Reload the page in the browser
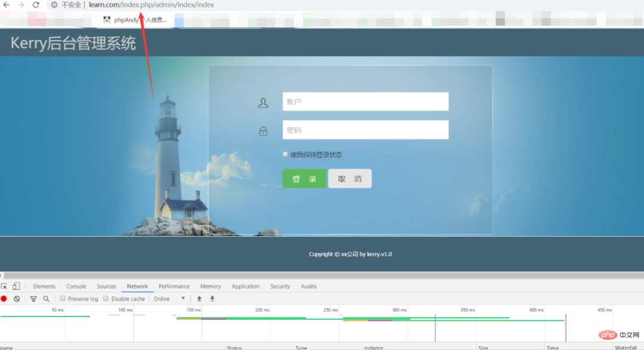The height and width of the screenshot is (350, 644). [x=36, y=5]
